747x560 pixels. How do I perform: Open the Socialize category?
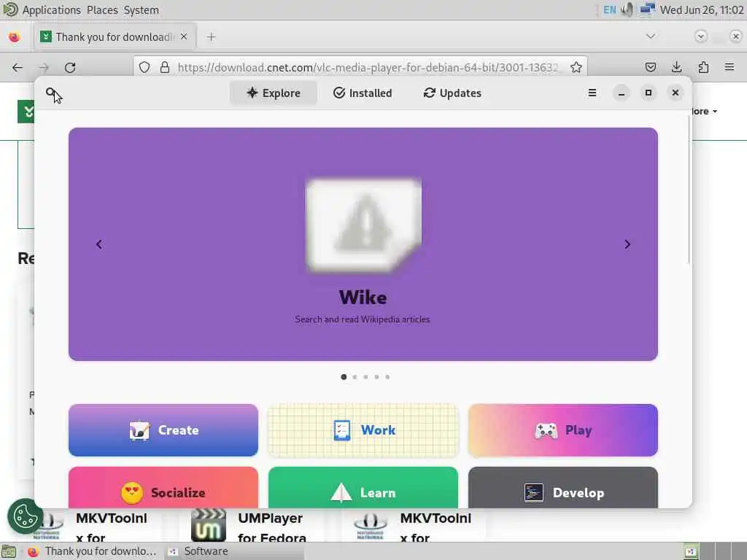pos(163,488)
